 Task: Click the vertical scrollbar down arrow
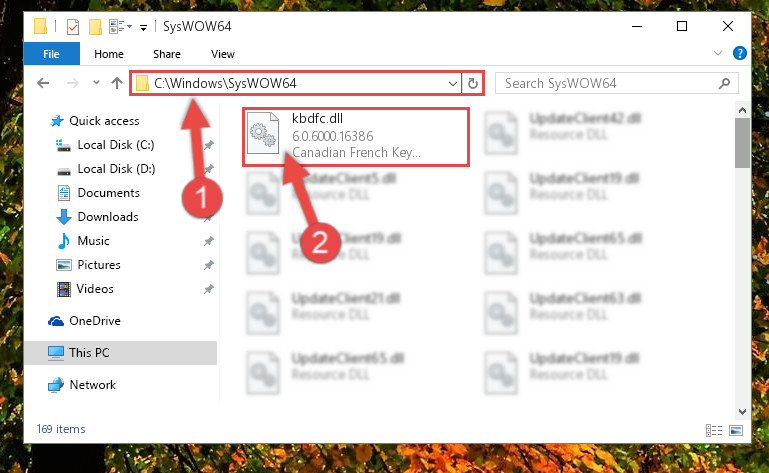[742, 411]
